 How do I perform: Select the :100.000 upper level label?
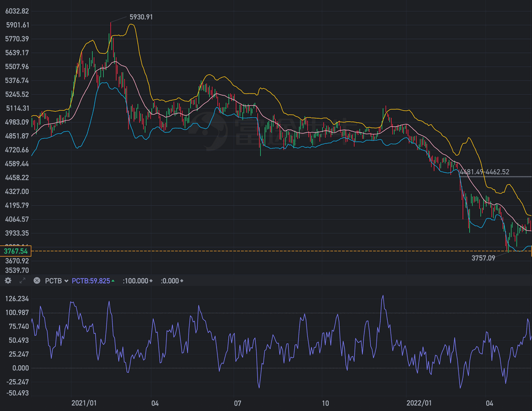[x=136, y=281]
